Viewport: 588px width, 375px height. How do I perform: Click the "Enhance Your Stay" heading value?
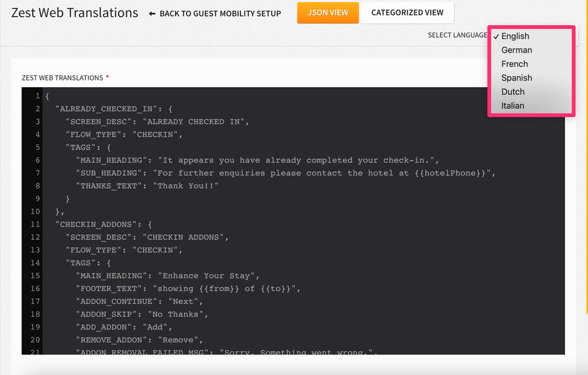[206, 276]
